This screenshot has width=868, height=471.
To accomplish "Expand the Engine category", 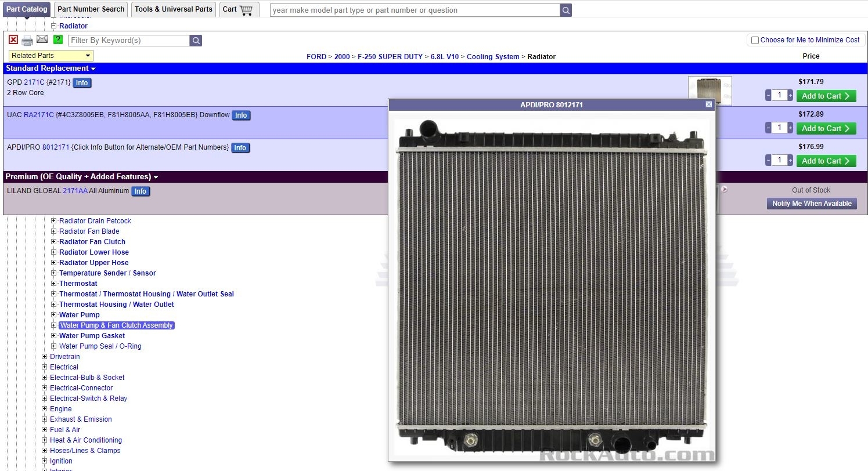I will 45,409.
